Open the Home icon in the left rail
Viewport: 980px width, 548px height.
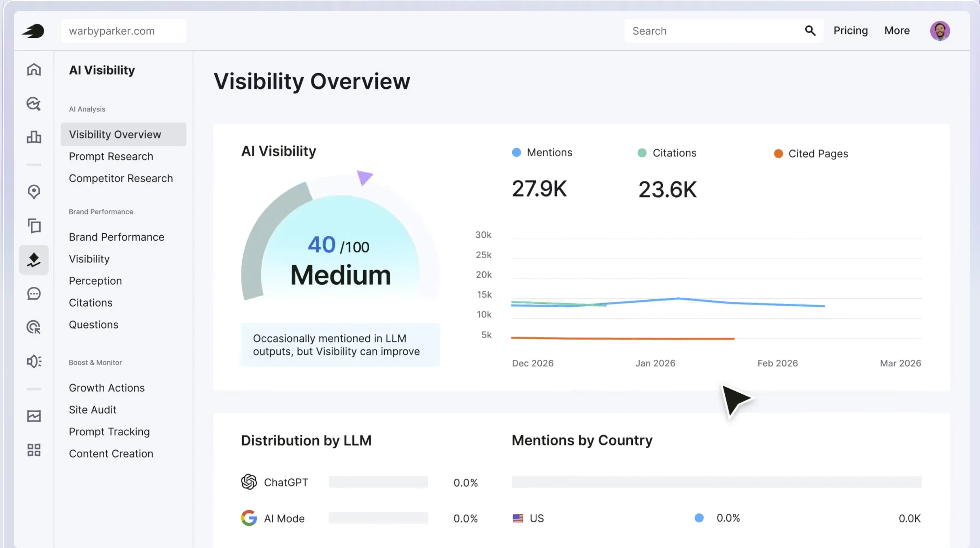(34, 70)
